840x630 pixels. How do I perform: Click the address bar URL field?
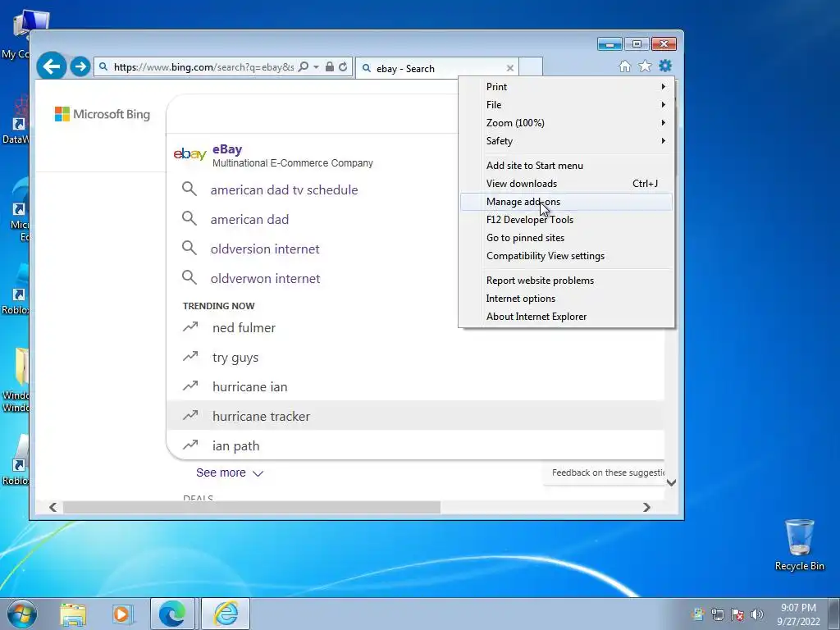click(x=203, y=67)
